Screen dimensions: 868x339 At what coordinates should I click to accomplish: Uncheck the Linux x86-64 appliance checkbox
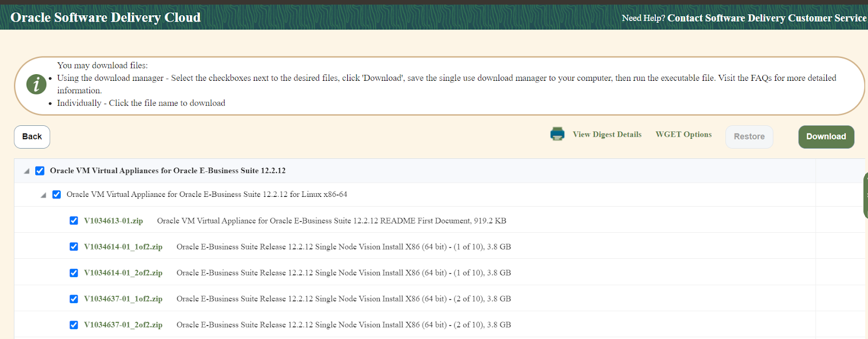[x=56, y=194]
